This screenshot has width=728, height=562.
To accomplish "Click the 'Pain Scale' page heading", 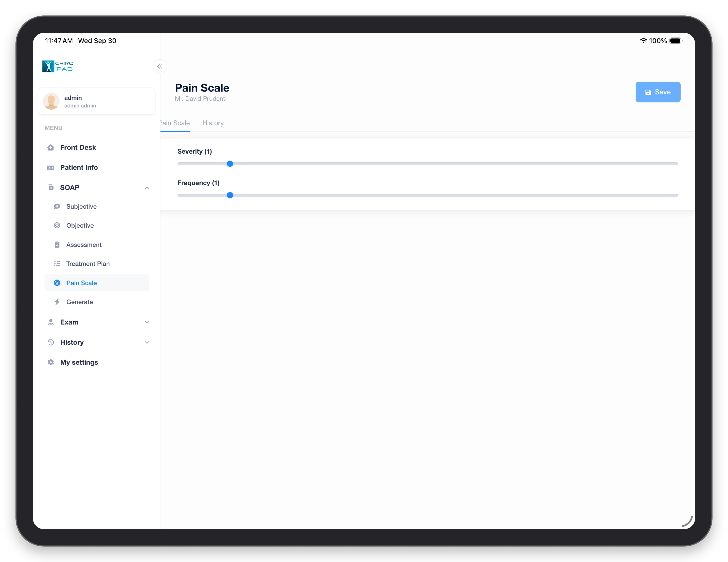I will [202, 88].
